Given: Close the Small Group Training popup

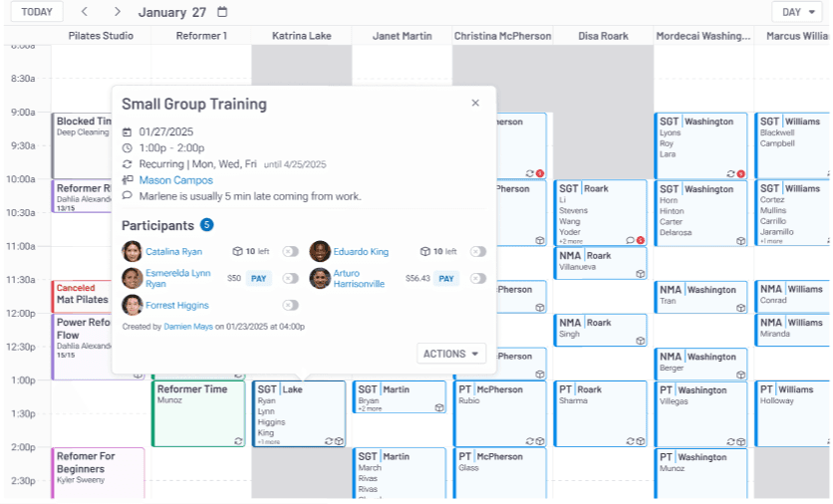Looking at the screenshot, I should 475,103.
